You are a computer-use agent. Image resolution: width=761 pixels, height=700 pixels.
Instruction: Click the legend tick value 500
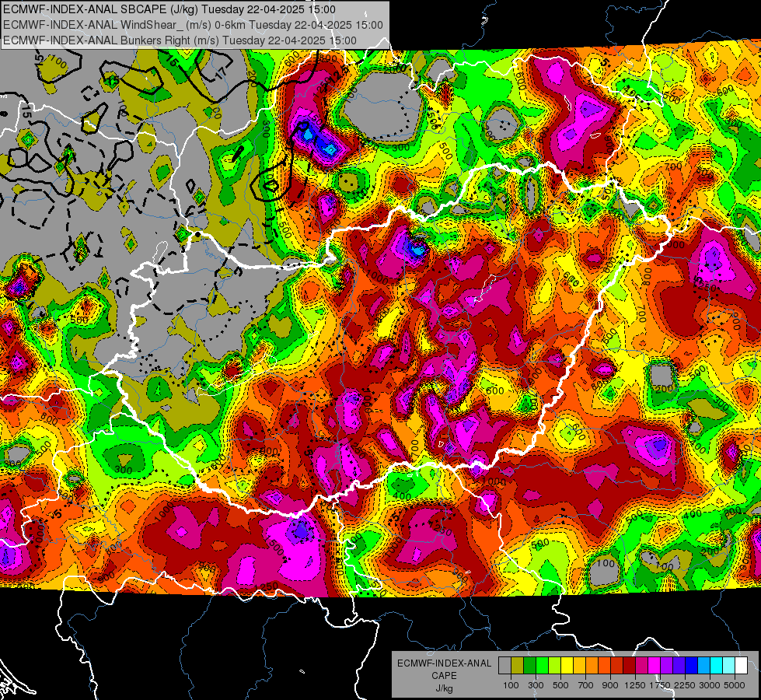pos(560,685)
